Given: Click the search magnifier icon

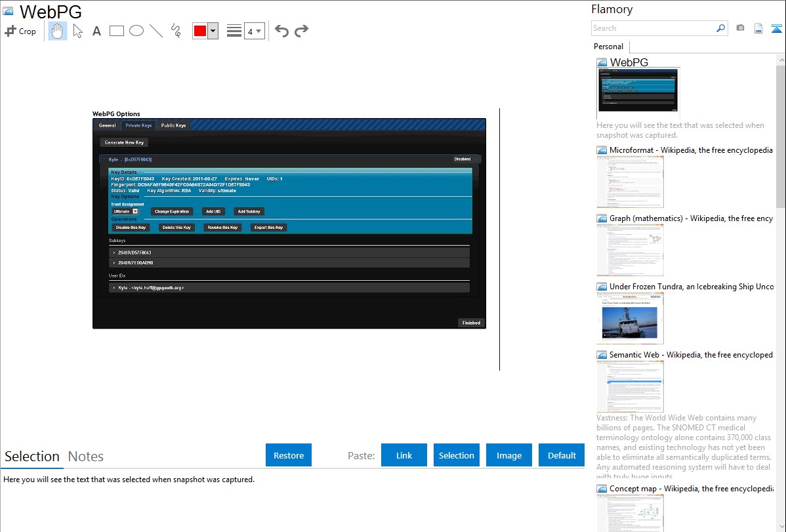Looking at the screenshot, I should click(721, 28).
